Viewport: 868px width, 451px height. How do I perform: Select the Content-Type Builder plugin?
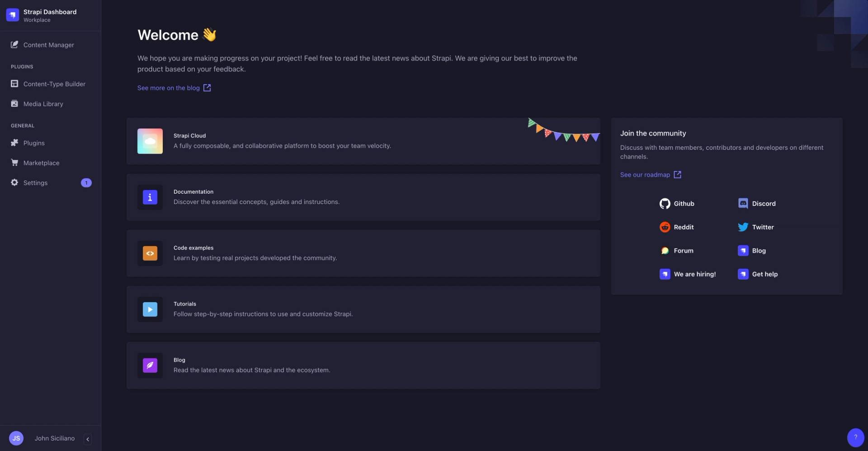pos(54,84)
